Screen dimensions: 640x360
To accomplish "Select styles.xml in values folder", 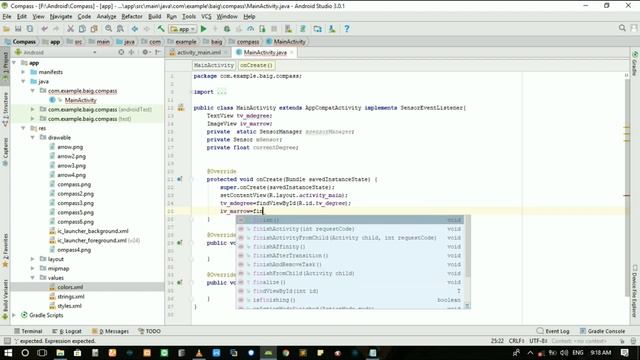I will (69, 306).
